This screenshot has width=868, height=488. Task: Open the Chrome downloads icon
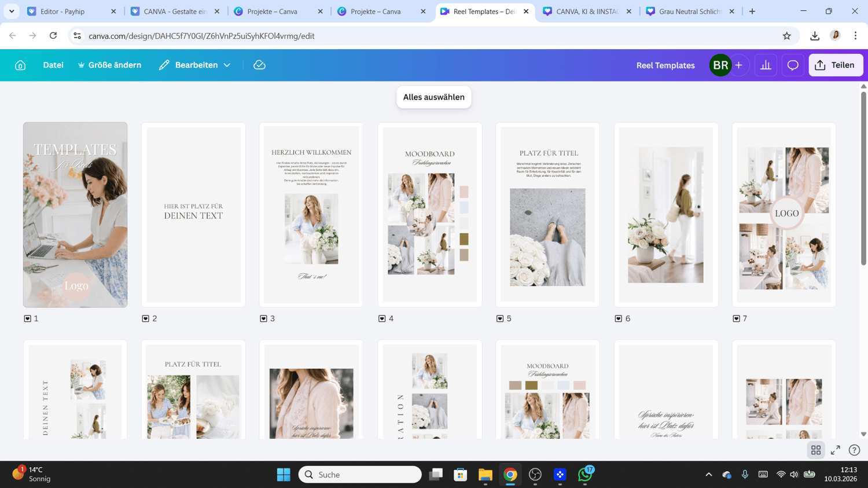[x=815, y=36]
